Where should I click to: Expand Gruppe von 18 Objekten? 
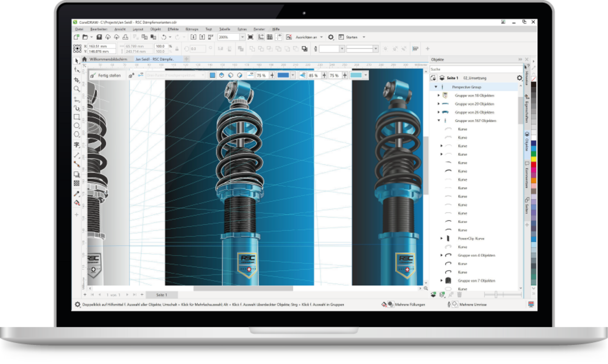point(439,95)
